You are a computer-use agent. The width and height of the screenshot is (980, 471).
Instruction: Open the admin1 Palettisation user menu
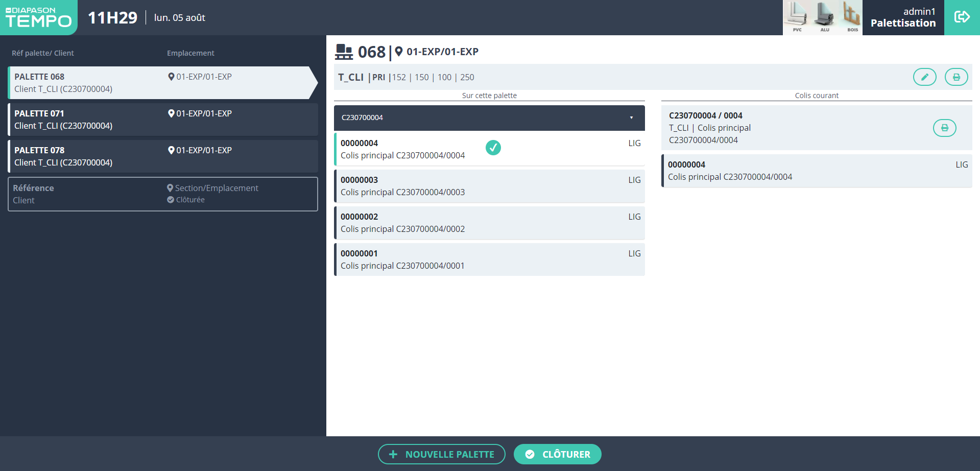click(903, 17)
